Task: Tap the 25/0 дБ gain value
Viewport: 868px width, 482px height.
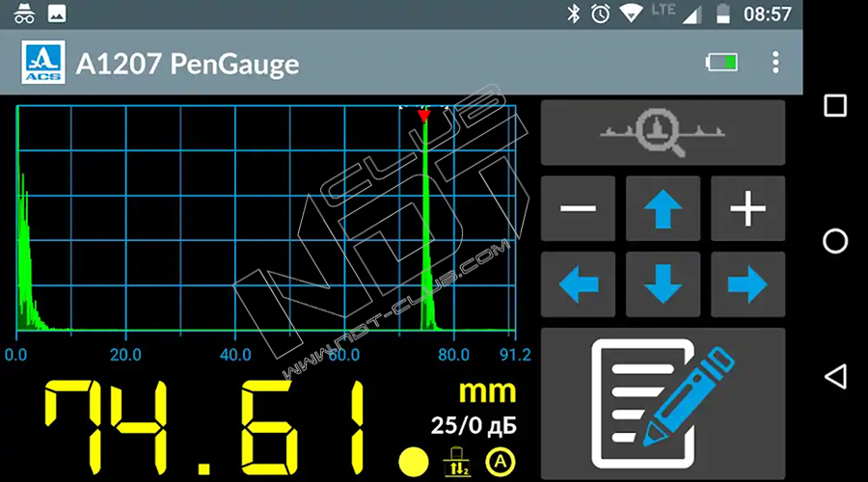Action: click(474, 425)
